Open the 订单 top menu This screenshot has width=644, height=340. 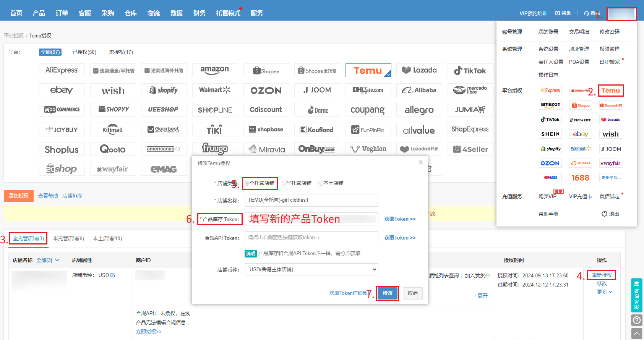click(x=62, y=13)
